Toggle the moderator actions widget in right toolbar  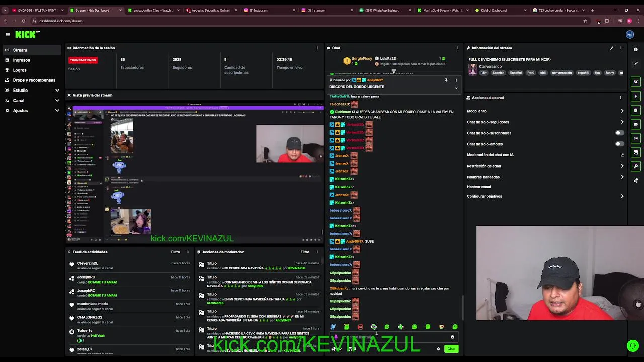tap(636, 152)
